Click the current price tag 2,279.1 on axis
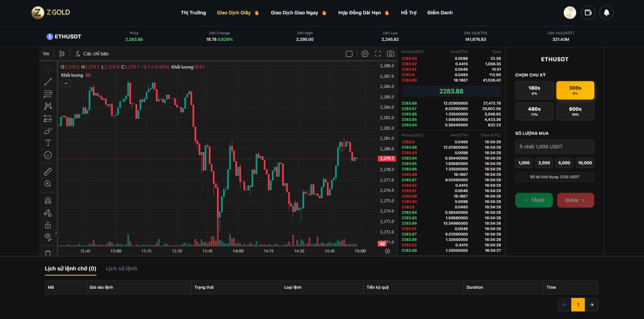644x319 pixels. 387,158
